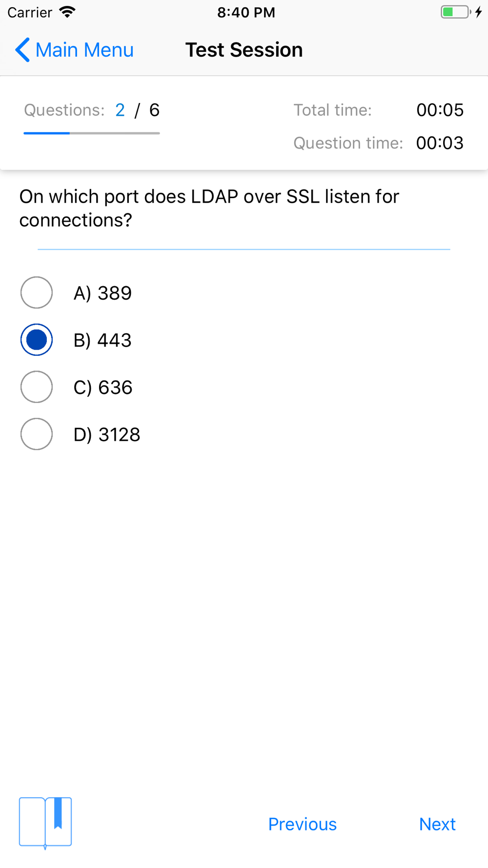This screenshot has height=868, width=488.
Task: Tap the Test Session title
Action: pyautogui.click(x=244, y=50)
